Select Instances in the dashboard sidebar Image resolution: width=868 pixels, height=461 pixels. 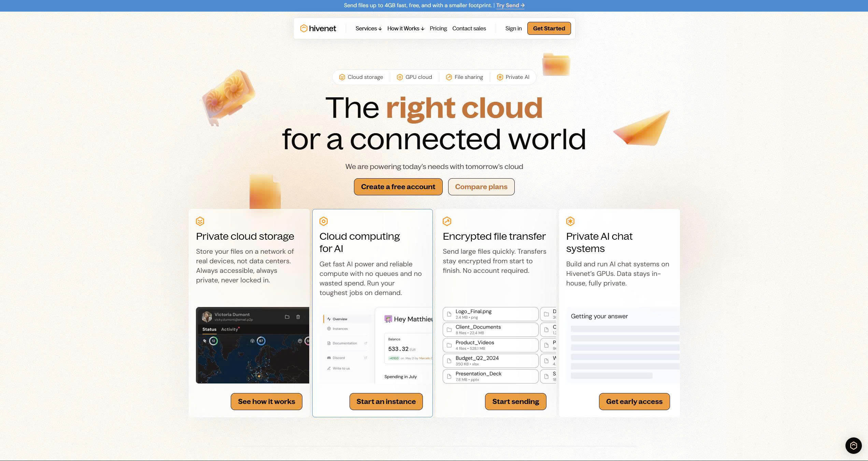(x=340, y=329)
